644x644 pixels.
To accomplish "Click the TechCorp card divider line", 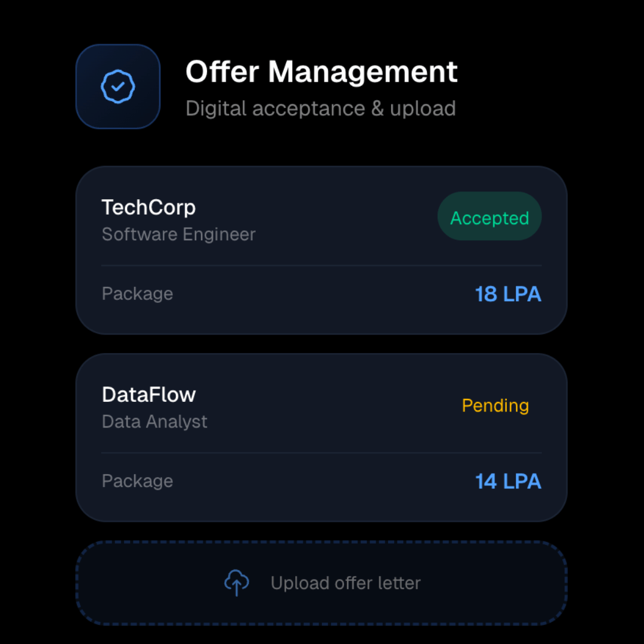I will [x=321, y=265].
